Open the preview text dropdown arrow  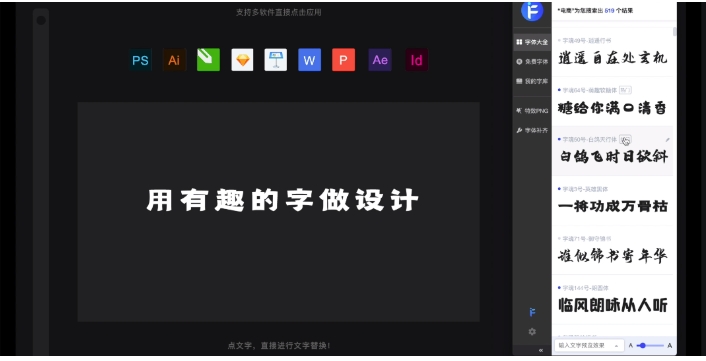(x=616, y=346)
